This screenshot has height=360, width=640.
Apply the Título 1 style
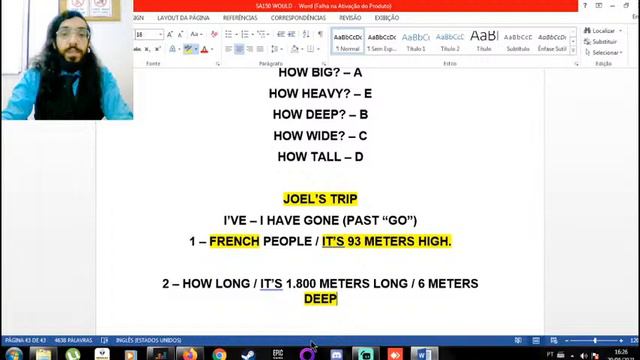coord(416,42)
